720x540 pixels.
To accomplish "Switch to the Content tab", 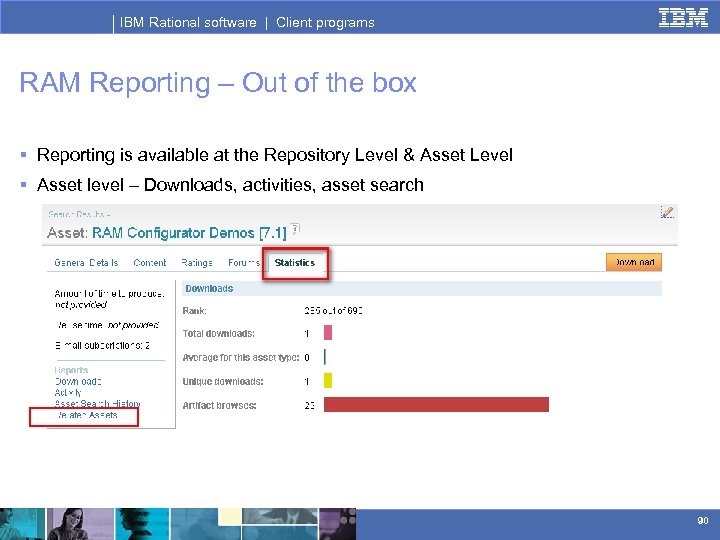I will [150, 263].
